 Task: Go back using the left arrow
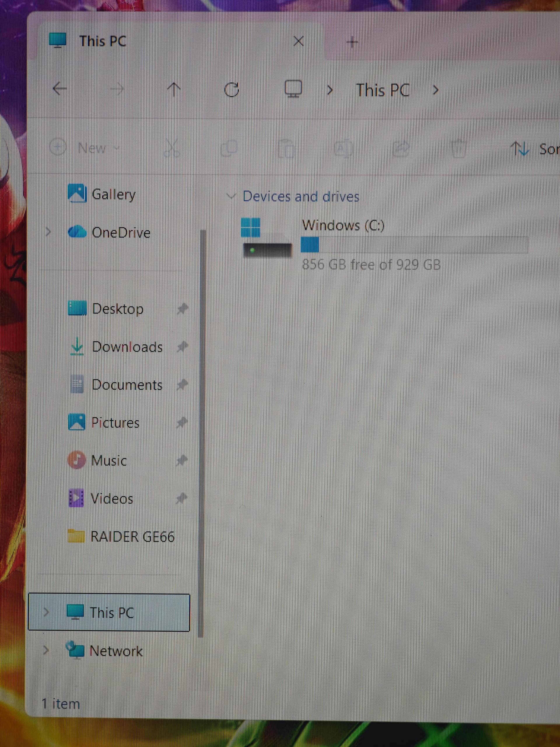click(x=60, y=89)
